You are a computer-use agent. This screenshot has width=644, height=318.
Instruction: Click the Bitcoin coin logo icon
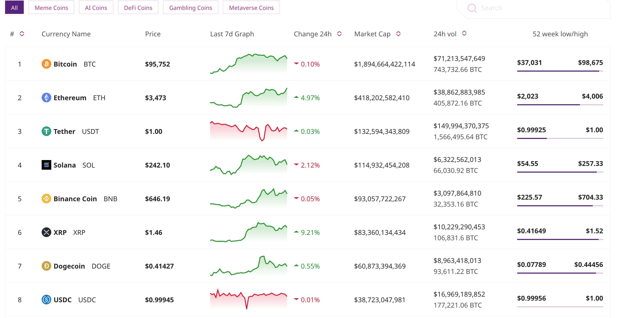(x=46, y=64)
